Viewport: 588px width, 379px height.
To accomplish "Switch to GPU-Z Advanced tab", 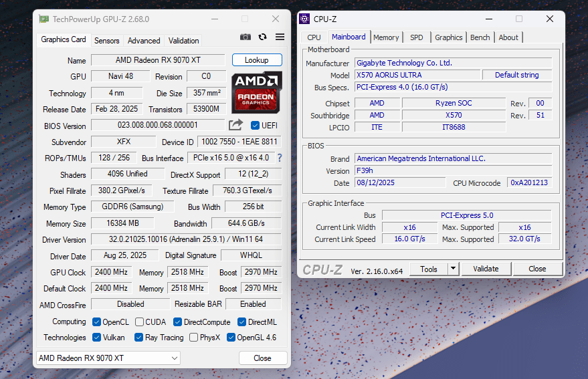I will point(144,41).
